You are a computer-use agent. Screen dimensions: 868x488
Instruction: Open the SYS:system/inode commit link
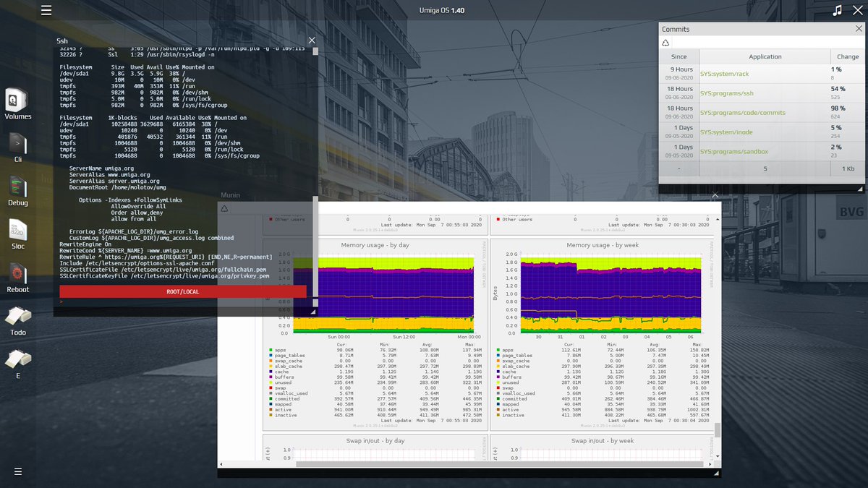pos(728,132)
